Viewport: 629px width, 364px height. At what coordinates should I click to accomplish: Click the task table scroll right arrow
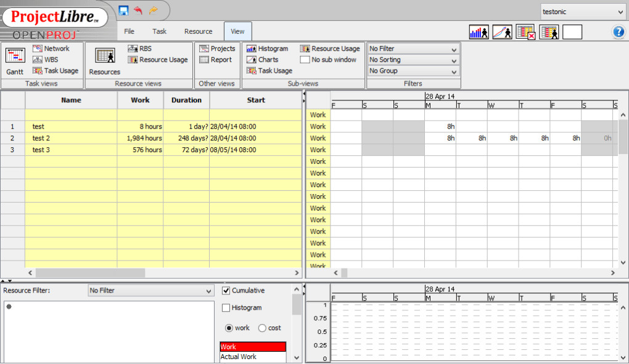point(297,273)
